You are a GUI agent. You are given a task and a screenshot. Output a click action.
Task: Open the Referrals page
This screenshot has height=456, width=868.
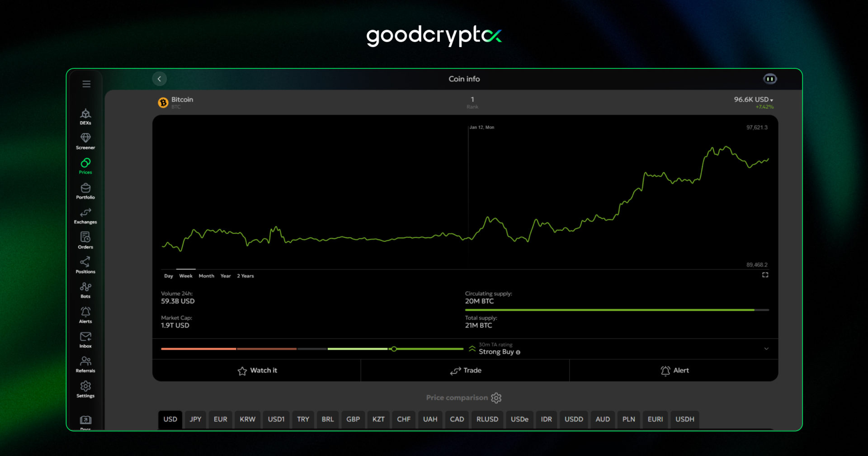(x=85, y=364)
